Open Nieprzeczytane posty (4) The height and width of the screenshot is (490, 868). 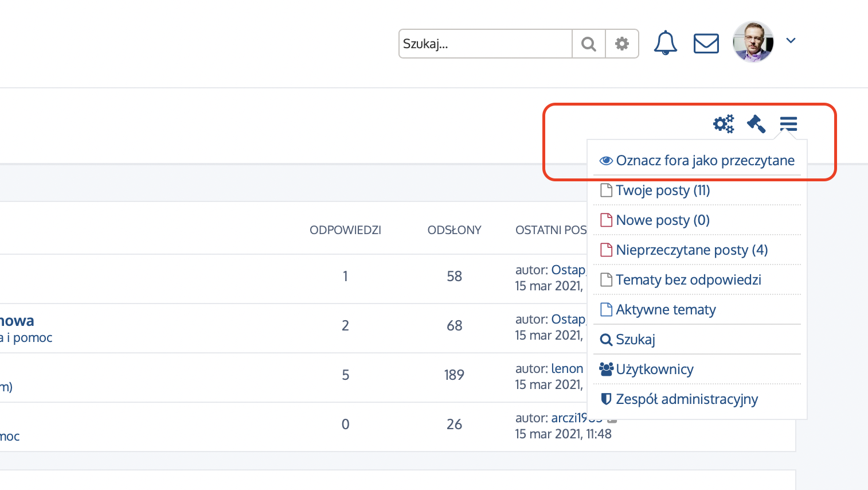click(x=691, y=250)
